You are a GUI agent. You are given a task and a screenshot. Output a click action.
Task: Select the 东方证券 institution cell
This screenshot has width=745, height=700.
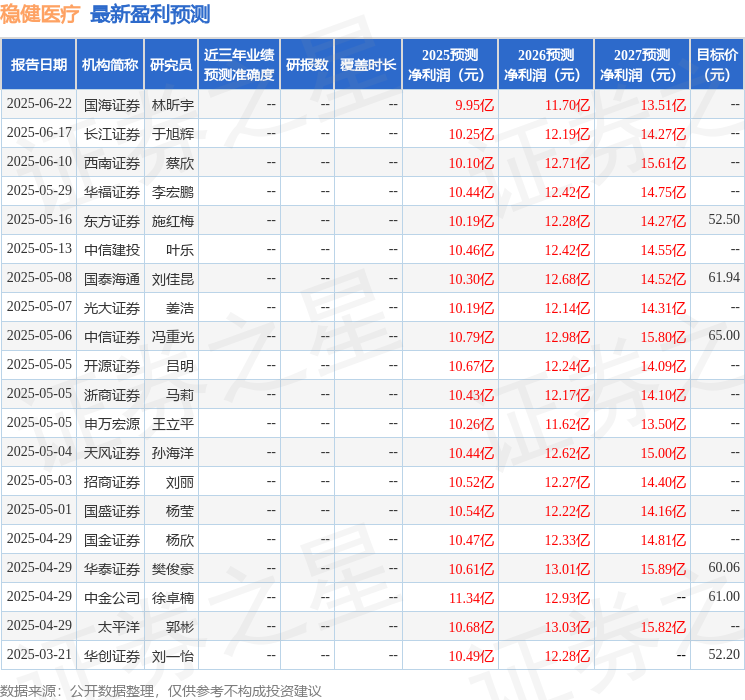tap(112, 221)
